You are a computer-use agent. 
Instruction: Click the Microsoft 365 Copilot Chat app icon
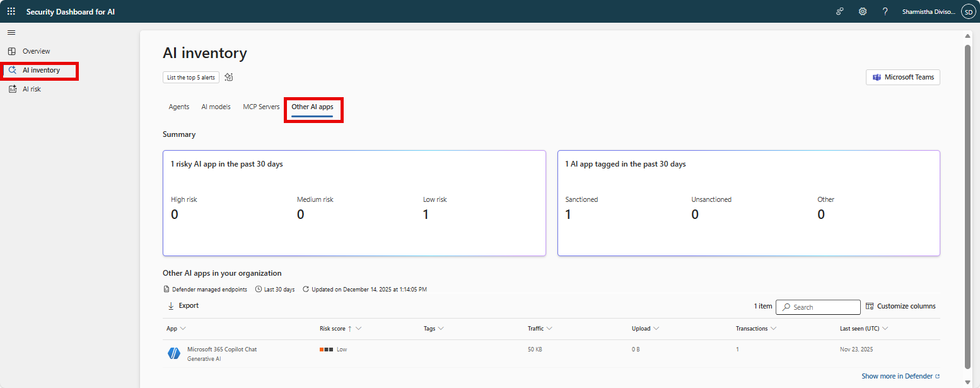pyautogui.click(x=174, y=354)
